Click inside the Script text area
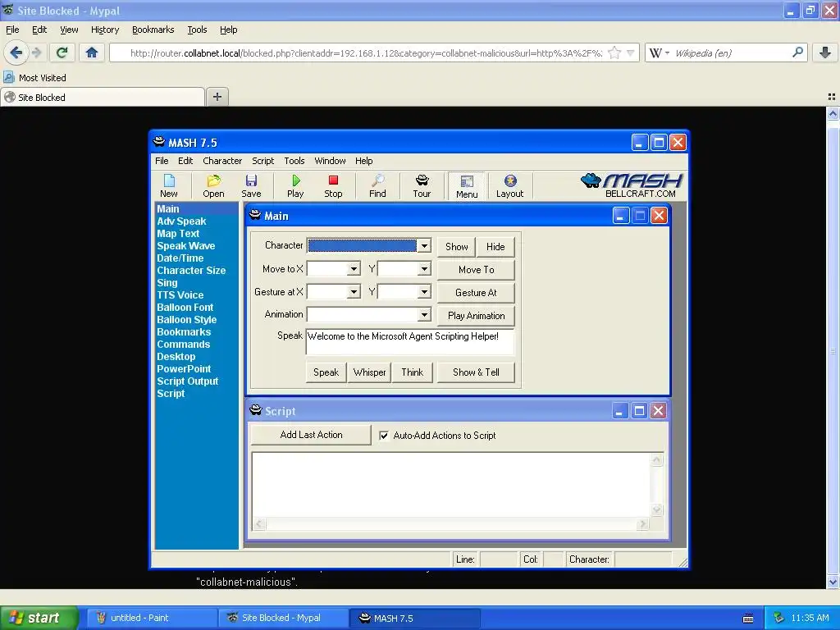Image resolution: width=840 pixels, height=630 pixels. 451,485
